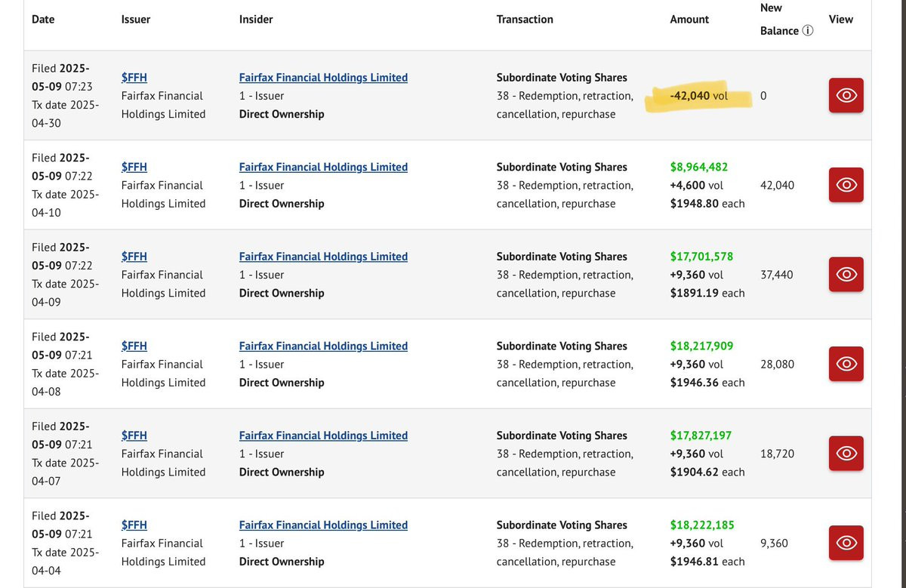
Task: Open eye icon for 2025-04-10 transaction
Action: tap(846, 185)
